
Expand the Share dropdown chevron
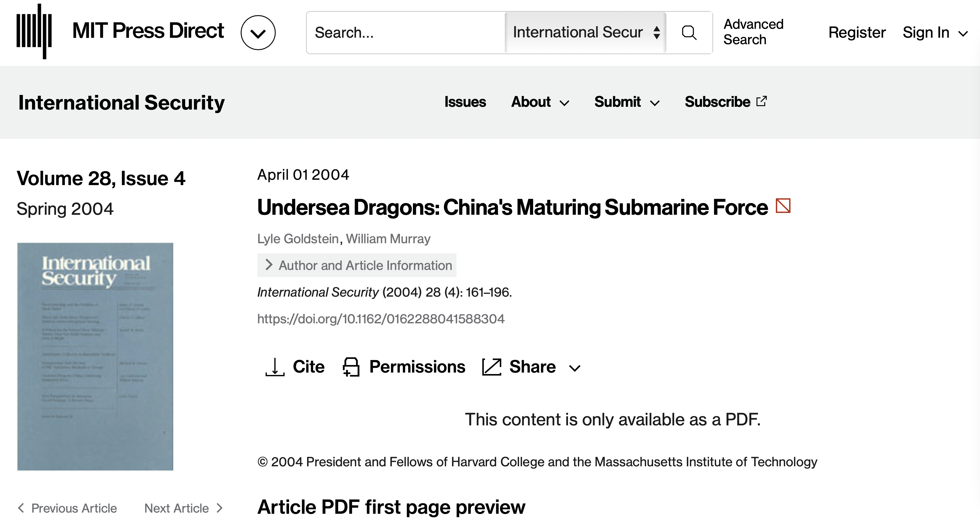click(574, 368)
